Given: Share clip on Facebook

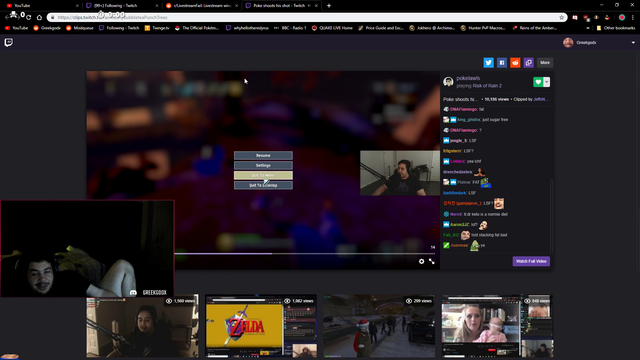Looking at the screenshot, I should pos(502,62).
